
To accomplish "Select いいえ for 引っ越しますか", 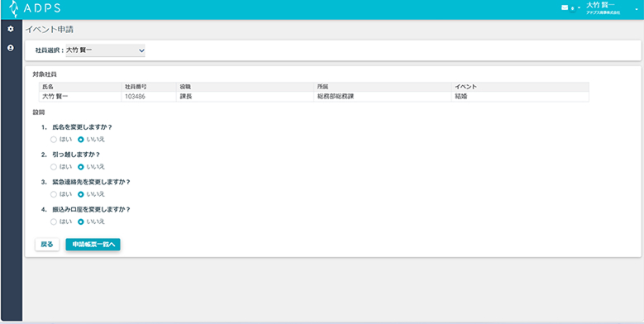I will (81, 167).
